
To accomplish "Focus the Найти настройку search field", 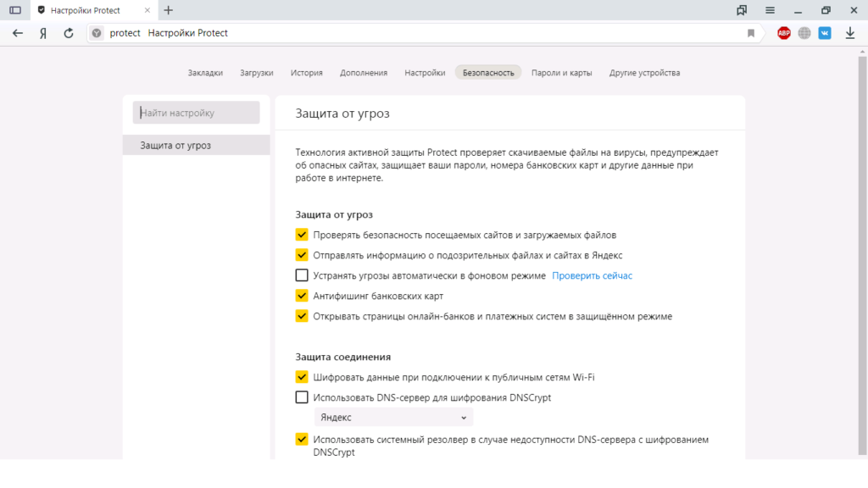I will tap(196, 113).
